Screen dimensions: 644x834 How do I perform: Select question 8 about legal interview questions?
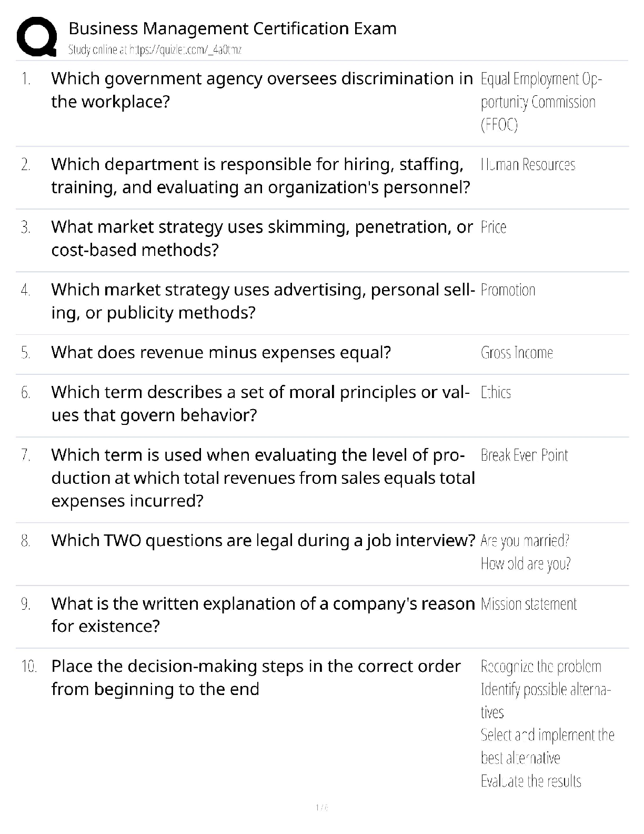(x=263, y=541)
